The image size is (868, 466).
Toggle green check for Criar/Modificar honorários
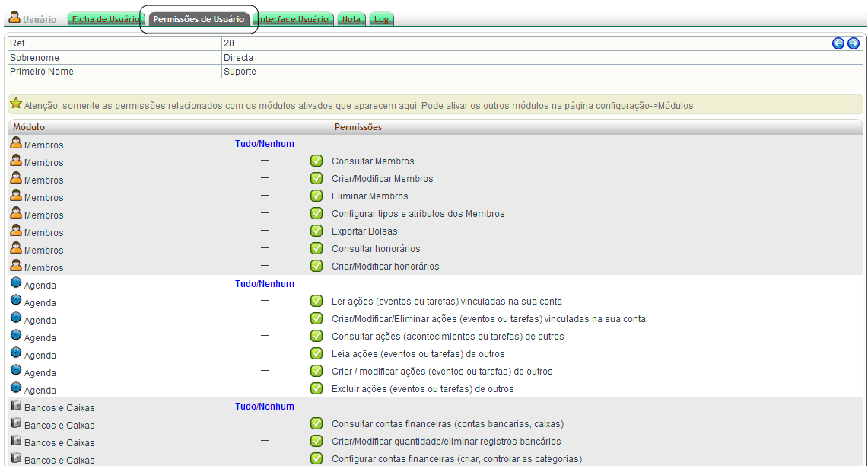(316, 266)
